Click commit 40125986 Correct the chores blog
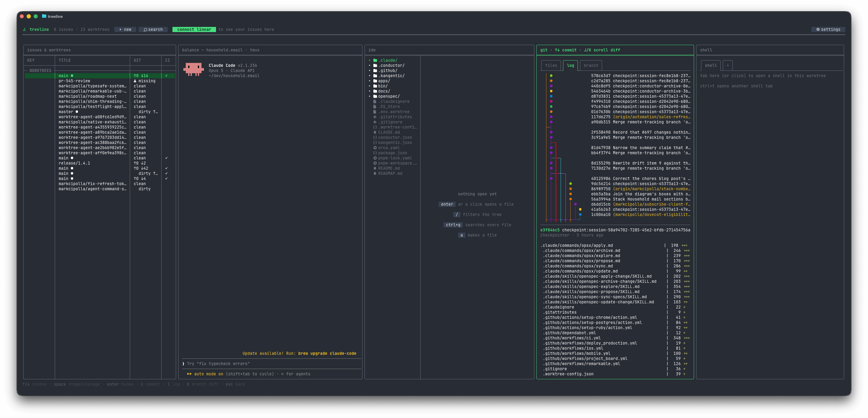 pyautogui.click(x=640, y=179)
